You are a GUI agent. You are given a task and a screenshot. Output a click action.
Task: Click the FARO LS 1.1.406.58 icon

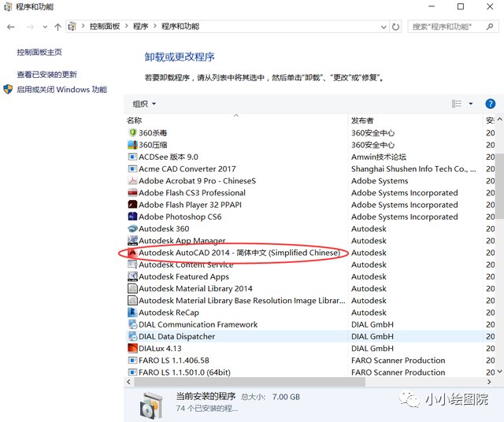coord(132,361)
